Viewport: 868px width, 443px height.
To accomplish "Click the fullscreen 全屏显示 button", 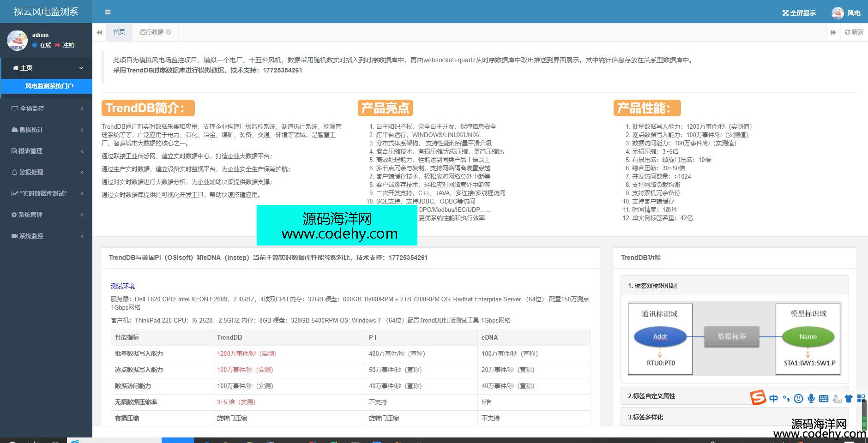I will pyautogui.click(x=799, y=13).
